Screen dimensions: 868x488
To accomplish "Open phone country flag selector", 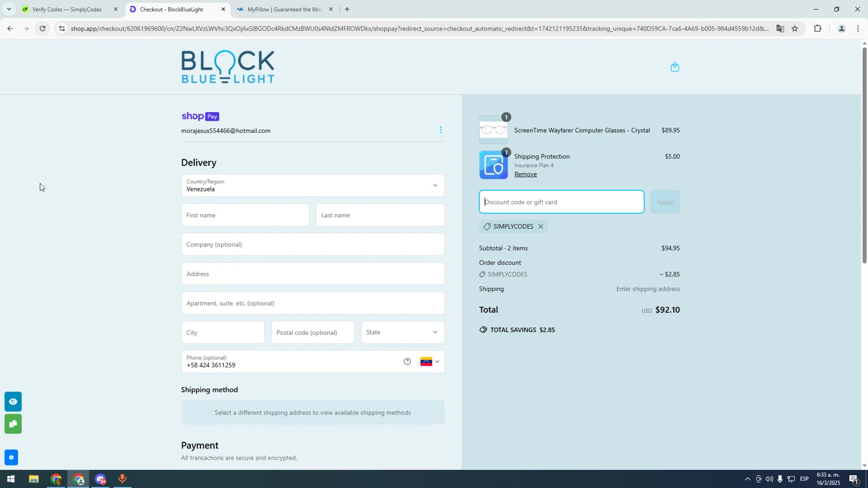I will pos(429,362).
